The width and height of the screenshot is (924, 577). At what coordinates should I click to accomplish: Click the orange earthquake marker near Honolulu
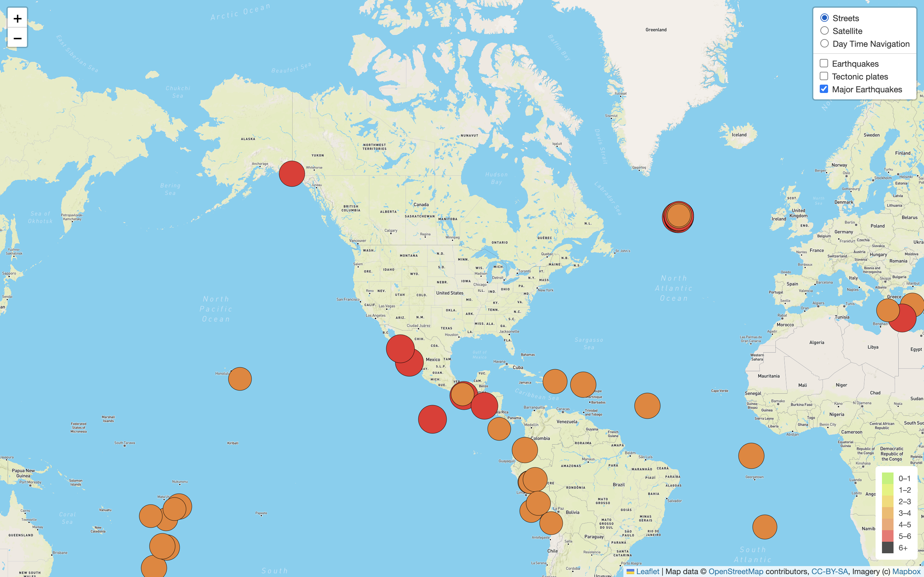click(x=240, y=378)
